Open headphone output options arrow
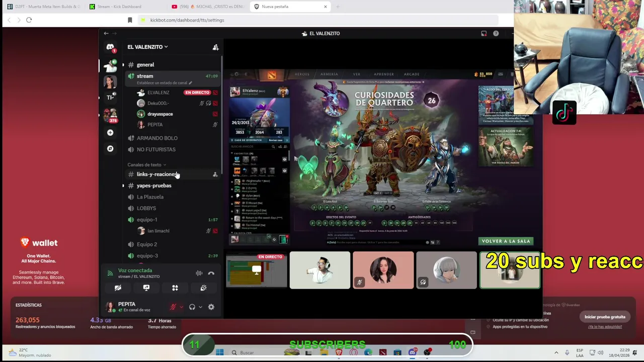The image size is (644, 362). coord(200,307)
